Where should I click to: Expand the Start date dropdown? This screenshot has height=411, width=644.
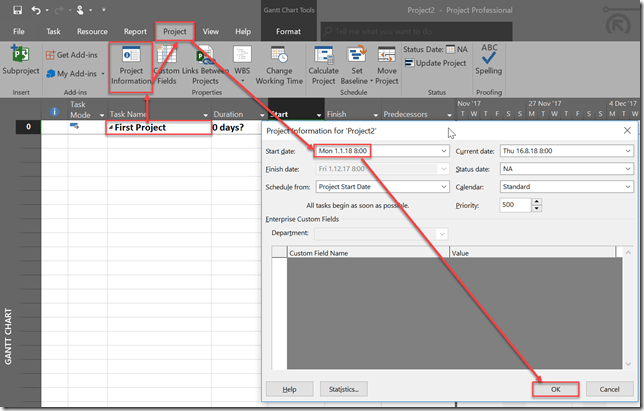click(443, 150)
